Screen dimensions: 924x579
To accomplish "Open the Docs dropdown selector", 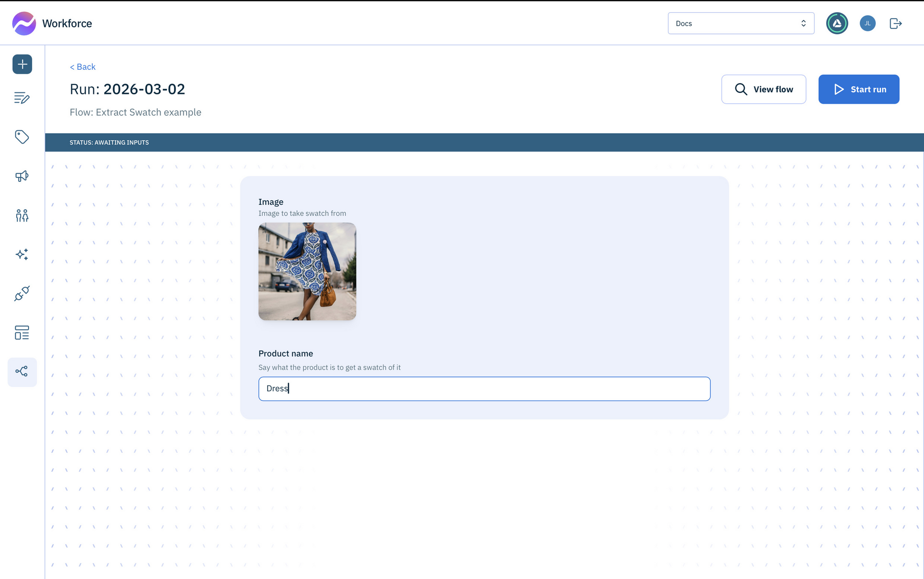I will [x=740, y=24].
